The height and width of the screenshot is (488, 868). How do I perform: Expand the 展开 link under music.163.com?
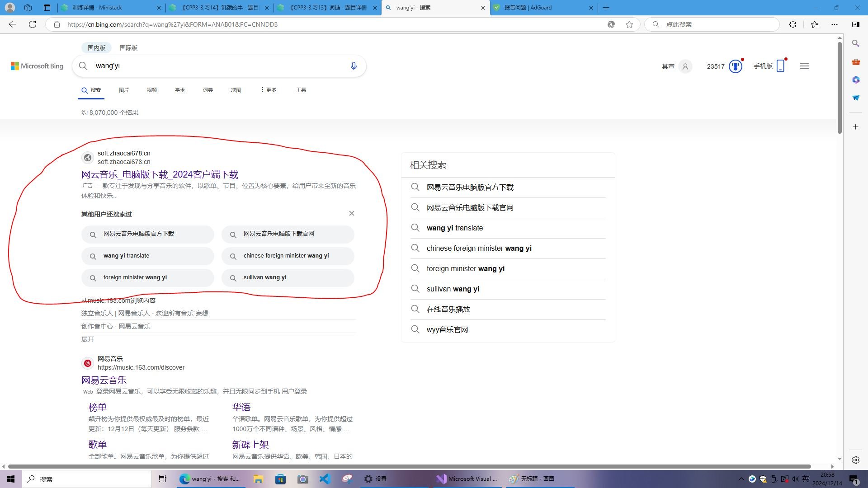point(88,339)
